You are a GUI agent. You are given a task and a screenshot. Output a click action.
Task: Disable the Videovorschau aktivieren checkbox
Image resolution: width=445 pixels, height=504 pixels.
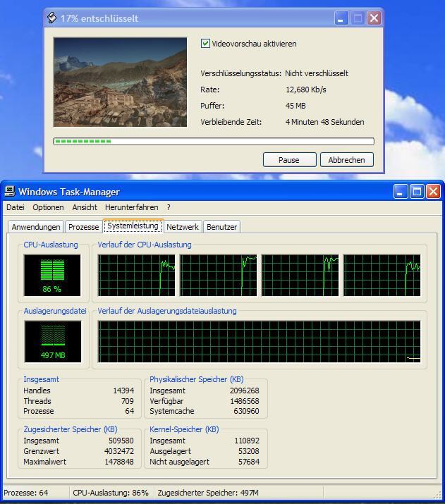click(205, 44)
